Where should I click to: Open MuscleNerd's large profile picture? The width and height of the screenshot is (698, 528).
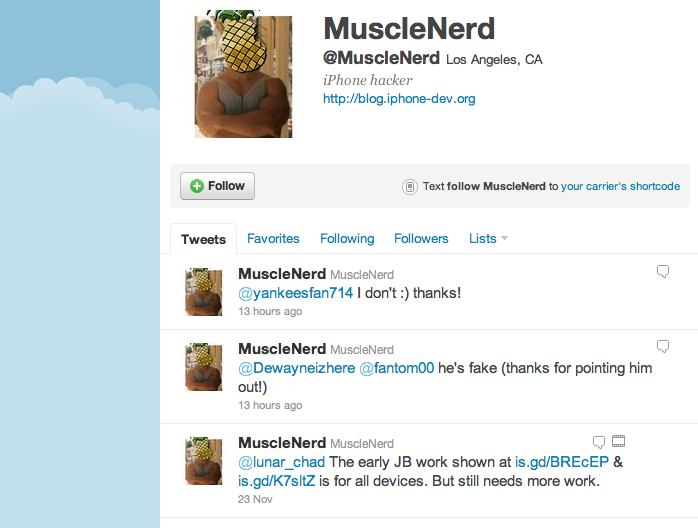pos(243,75)
